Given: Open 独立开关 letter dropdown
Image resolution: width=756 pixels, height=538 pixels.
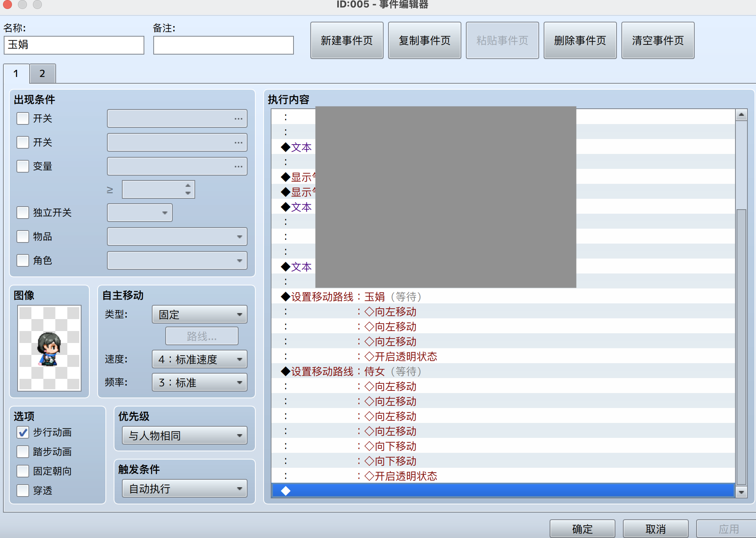Looking at the screenshot, I should [x=139, y=213].
